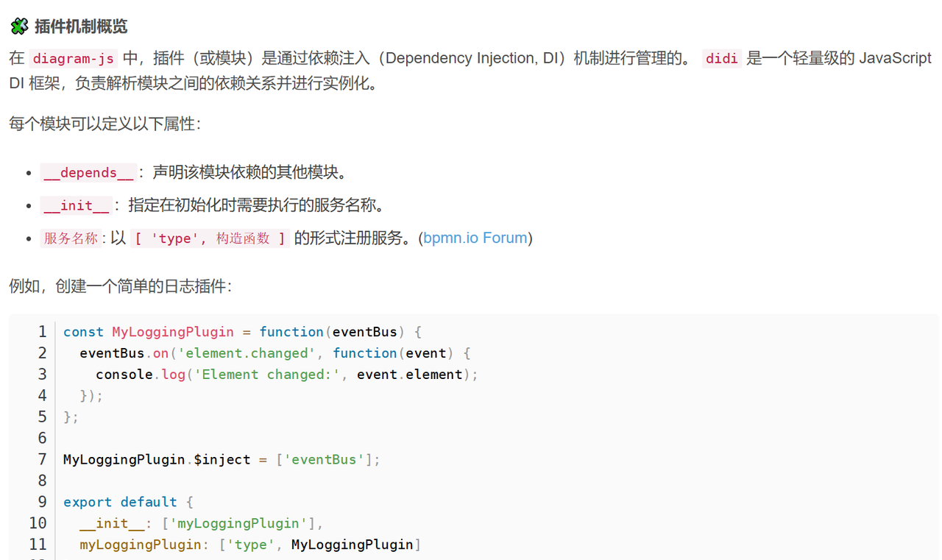
Task: Select line number 11 in code gutter
Action: pyautogui.click(x=38, y=545)
